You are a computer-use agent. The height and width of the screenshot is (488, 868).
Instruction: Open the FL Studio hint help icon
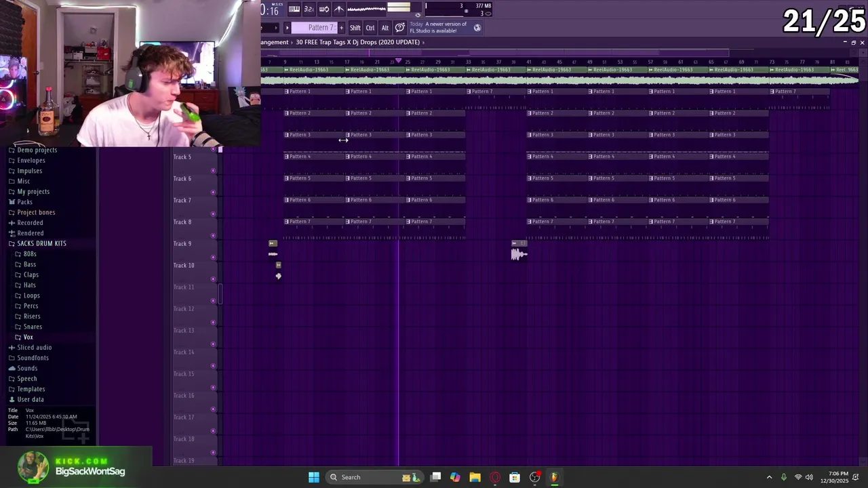click(x=400, y=28)
